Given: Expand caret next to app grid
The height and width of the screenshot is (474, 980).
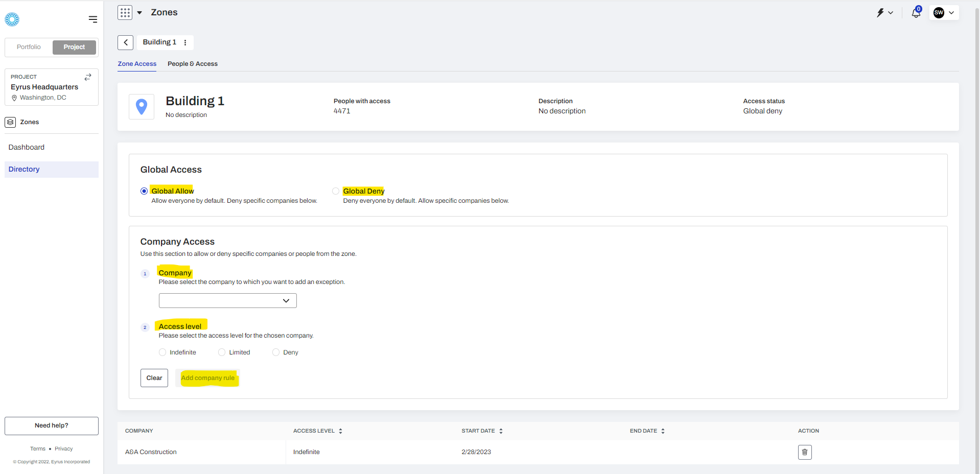Looking at the screenshot, I should tap(139, 13).
